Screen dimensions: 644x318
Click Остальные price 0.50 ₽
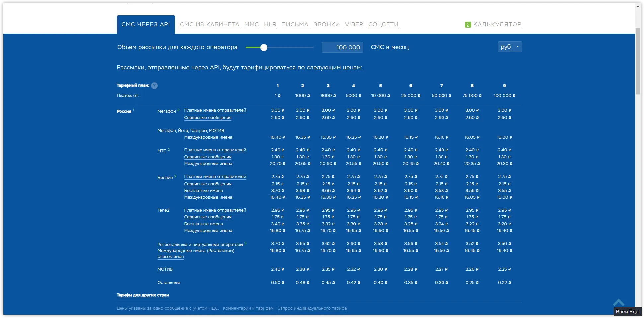click(x=278, y=283)
